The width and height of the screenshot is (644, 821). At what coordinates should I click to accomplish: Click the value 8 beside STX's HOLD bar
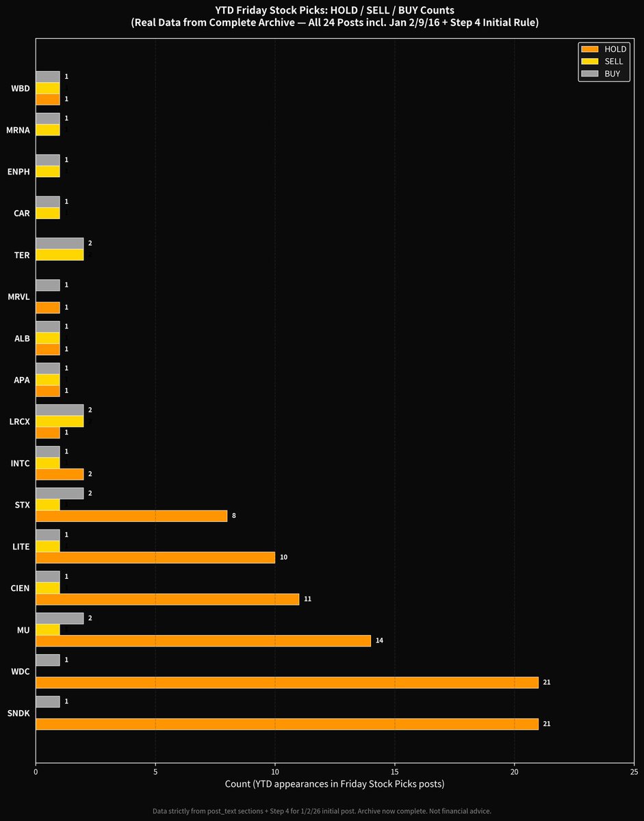click(234, 515)
